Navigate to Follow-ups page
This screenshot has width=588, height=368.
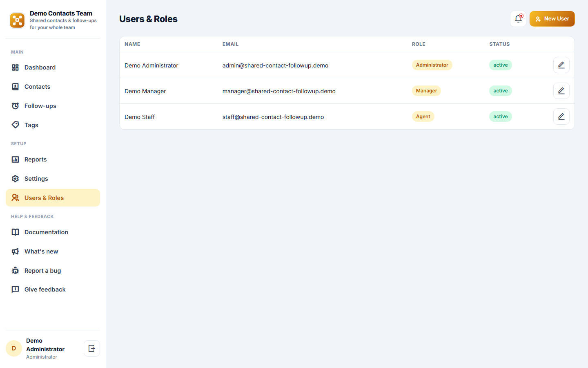point(53,106)
